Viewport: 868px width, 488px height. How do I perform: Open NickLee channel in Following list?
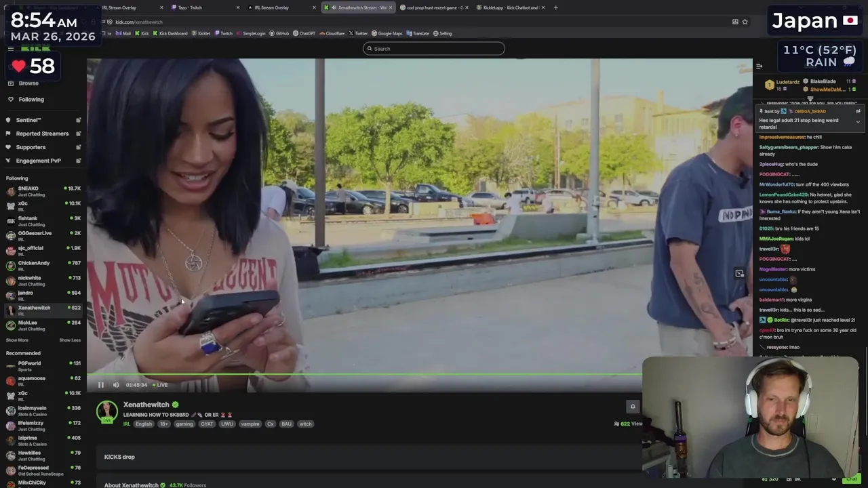[43, 325]
